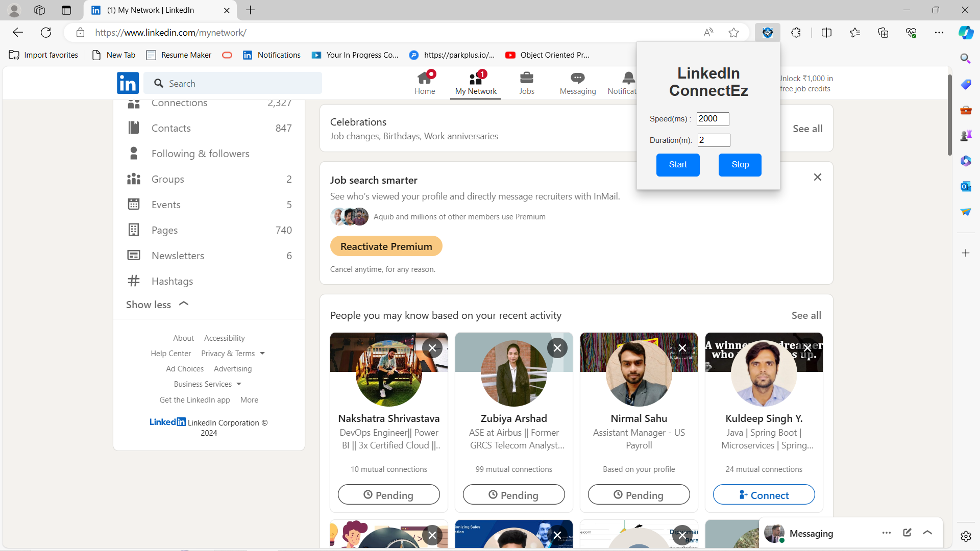The image size is (980, 551).
Task: Dismiss Nakshatra Shrivastava suggestion card
Action: [x=432, y=348]
